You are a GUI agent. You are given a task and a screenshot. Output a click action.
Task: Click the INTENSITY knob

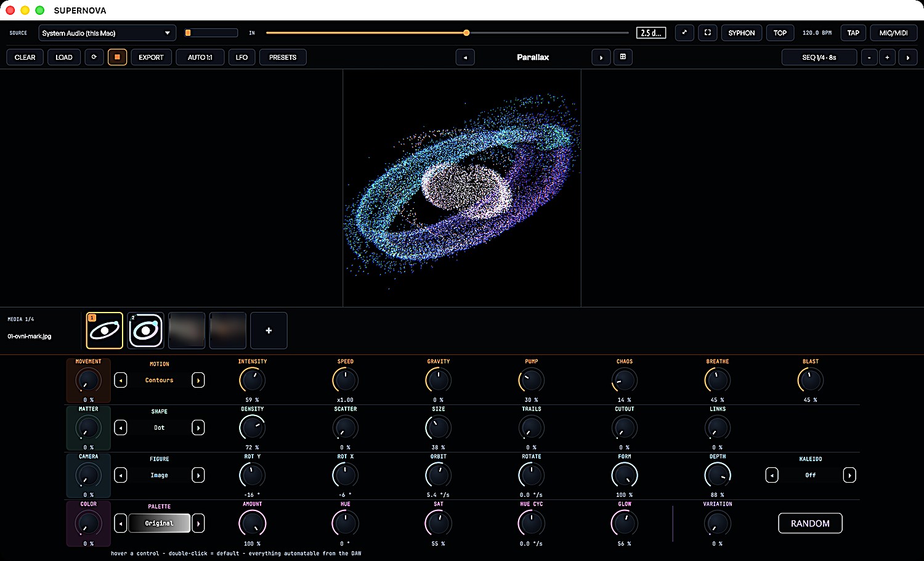[252, 380]
